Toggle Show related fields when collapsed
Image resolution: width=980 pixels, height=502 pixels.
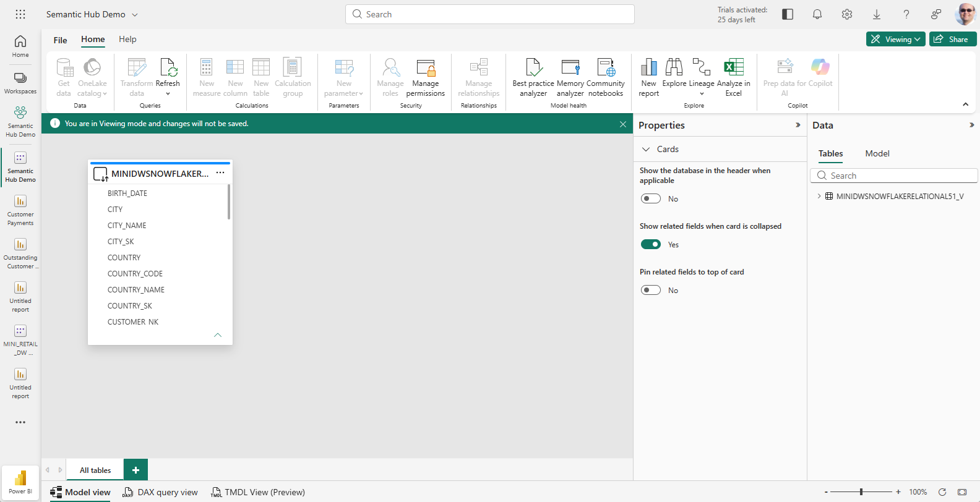(x=651, y=244)
